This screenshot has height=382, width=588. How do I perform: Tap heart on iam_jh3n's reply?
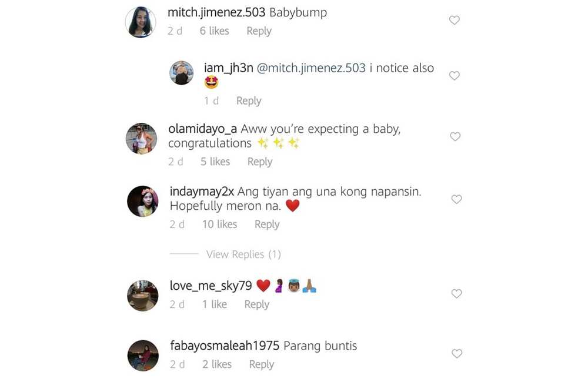pyautogui.click(x=454, y=76)
